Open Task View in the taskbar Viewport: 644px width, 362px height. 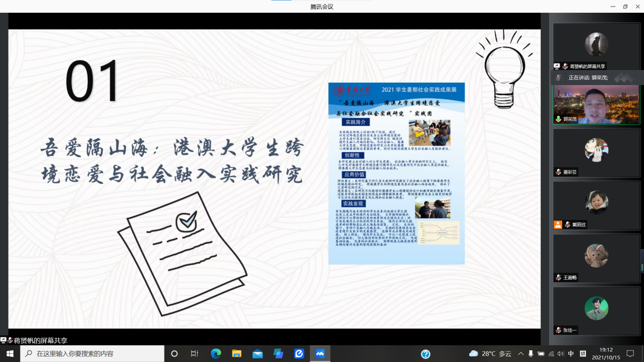click(x=195, y=353)
